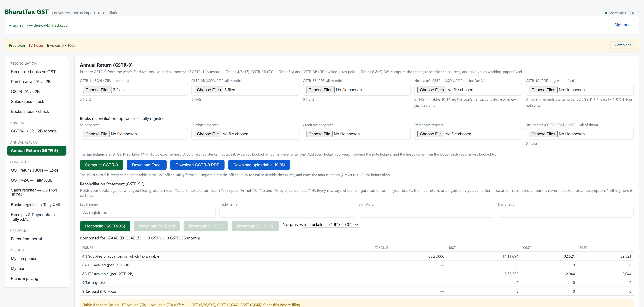Click the Sign out button
The image size is (644, 307).
621,25
